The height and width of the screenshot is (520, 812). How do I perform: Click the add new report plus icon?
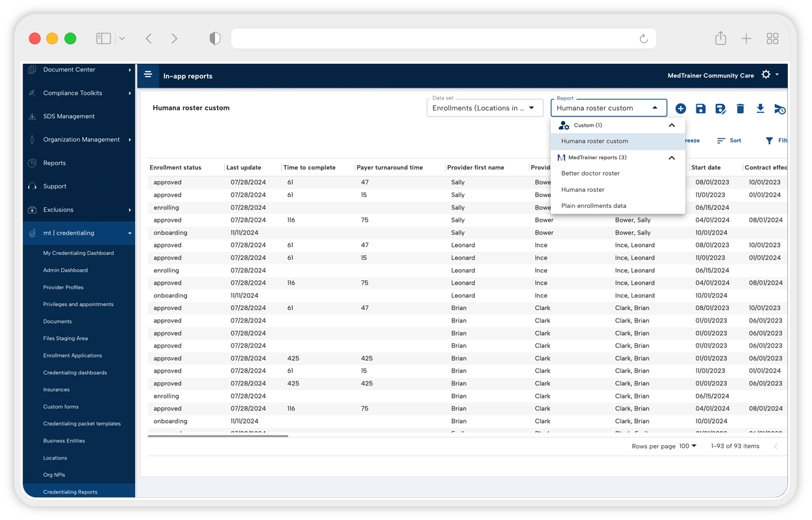click(x=681, y=109)
